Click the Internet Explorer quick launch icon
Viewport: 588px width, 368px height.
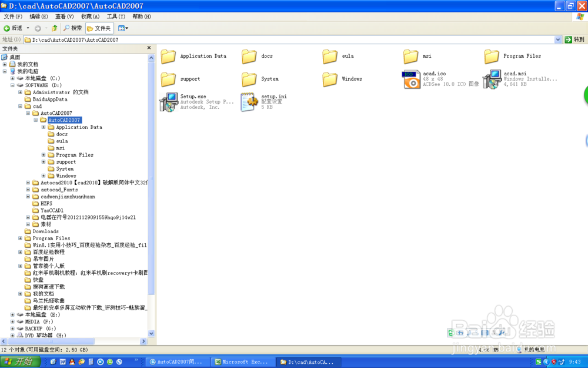[53, 362]
